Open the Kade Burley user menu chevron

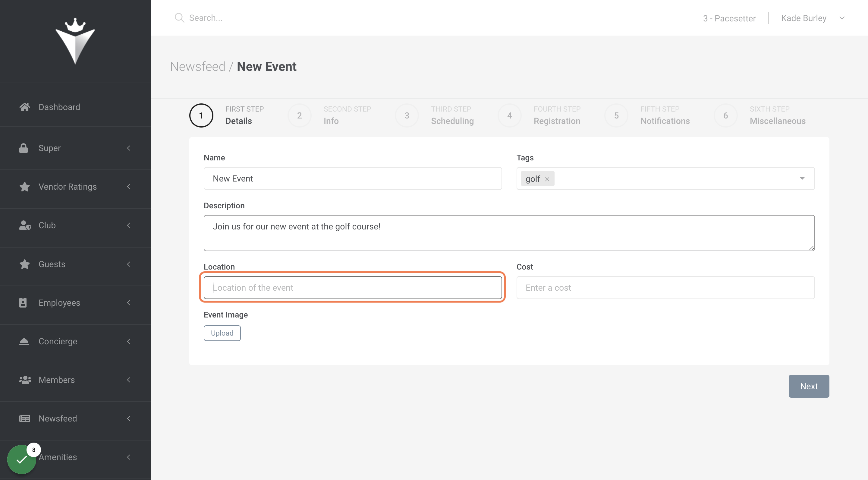click(x=842, y=18)
